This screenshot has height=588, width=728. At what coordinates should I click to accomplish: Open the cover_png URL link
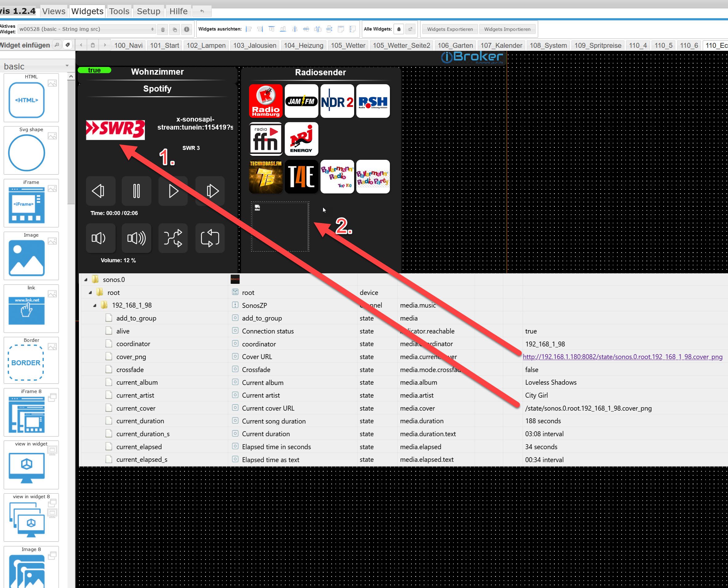(622, 357)
